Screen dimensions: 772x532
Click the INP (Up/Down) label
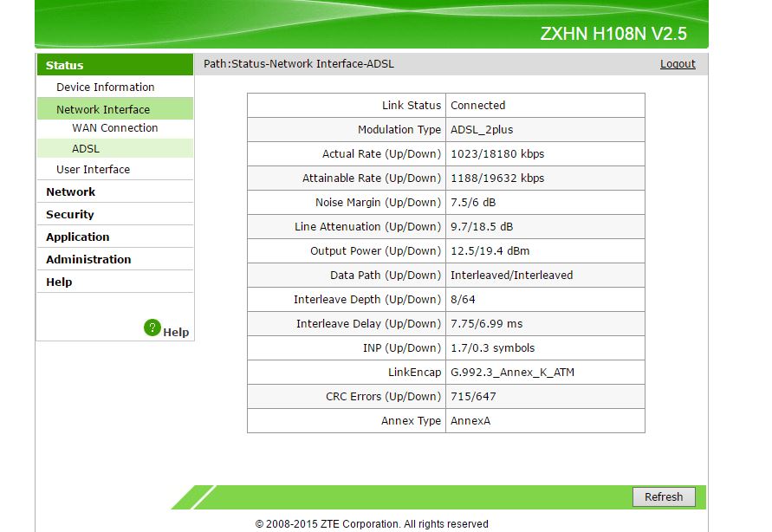[x=402, y=348]
